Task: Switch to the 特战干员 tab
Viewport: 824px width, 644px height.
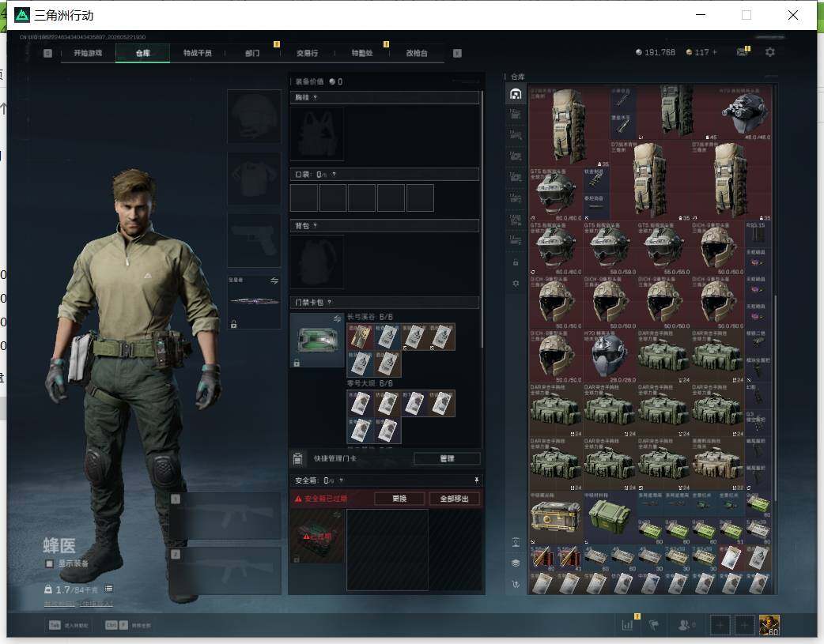Action: coord(198,53)
